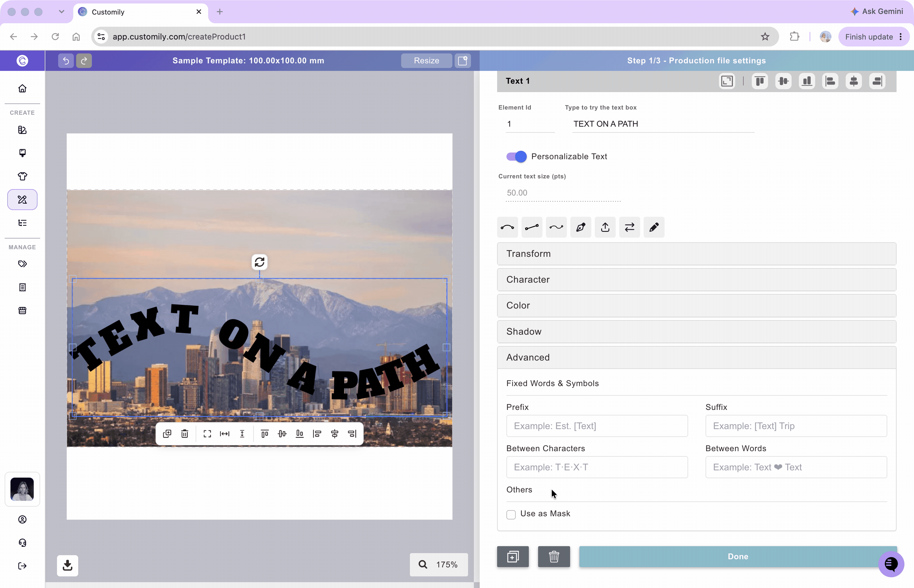Fit element height in floating toolbar

tap(242, 434)
